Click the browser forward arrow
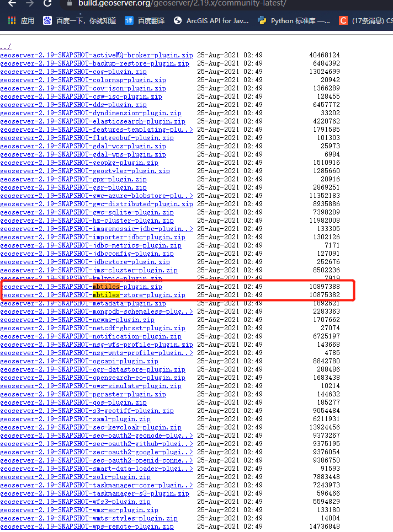The width and height of the screenshot is (393, 532). coord(30,3)
